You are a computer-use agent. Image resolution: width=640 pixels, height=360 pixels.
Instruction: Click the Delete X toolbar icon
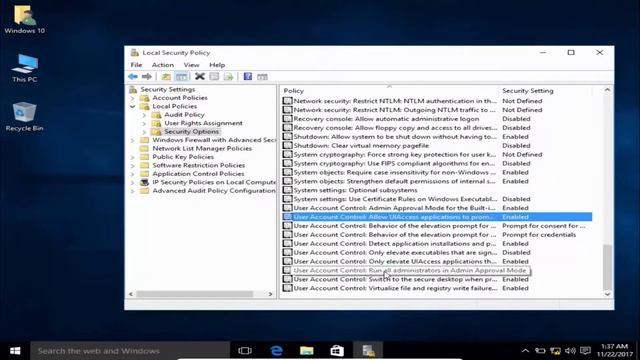(x=200, y=76)
